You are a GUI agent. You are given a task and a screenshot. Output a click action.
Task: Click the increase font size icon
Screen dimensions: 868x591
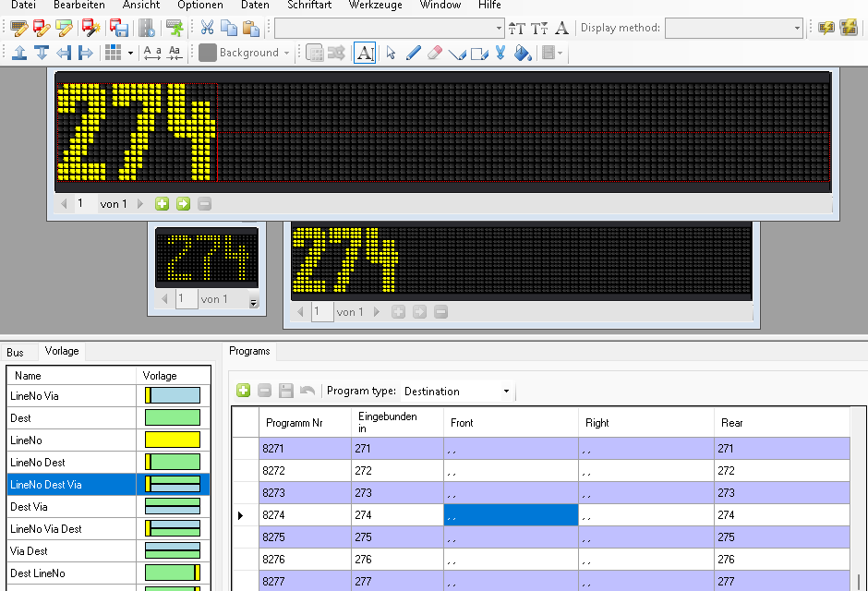[x=517, y=28]
